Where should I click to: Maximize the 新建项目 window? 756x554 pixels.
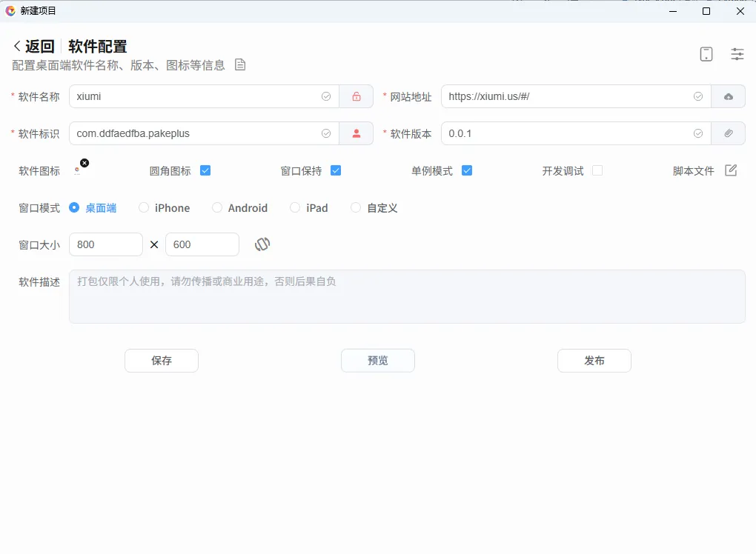(706, 11)
